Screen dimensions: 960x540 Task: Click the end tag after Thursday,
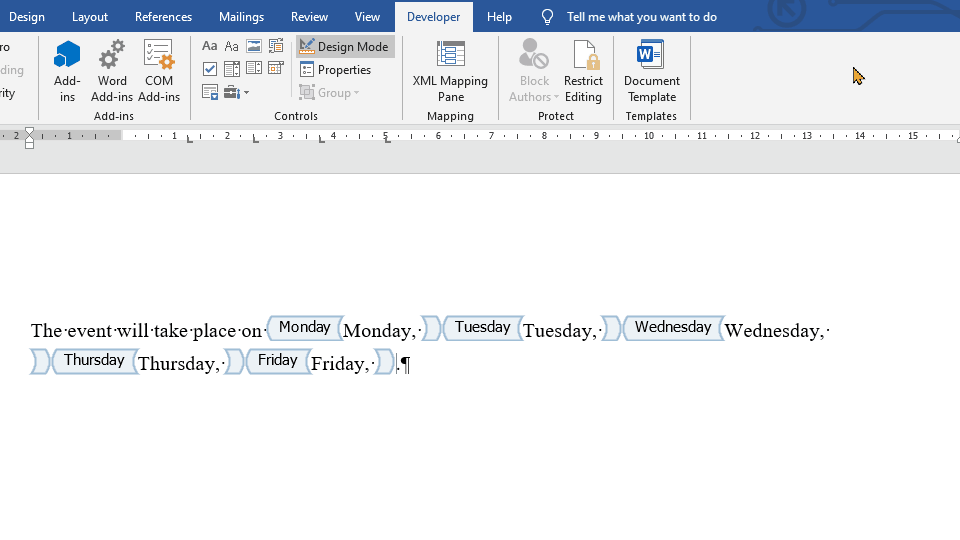(x=234, y=361)
